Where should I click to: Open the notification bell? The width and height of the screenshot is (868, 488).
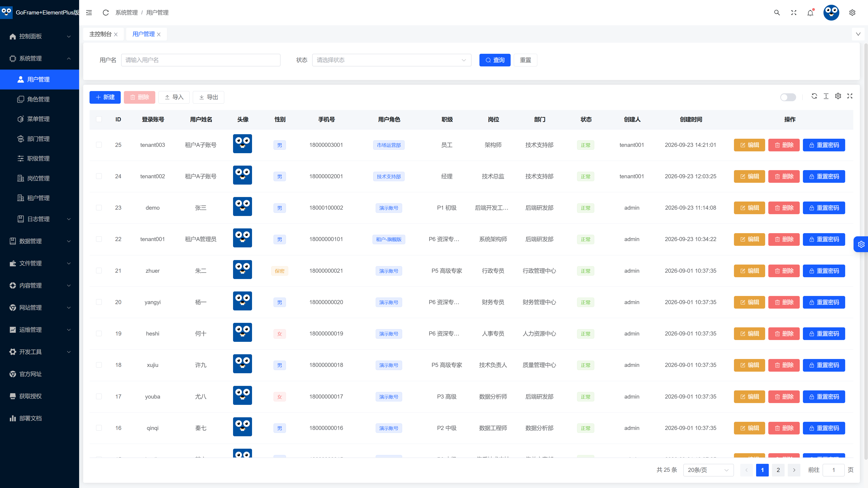(810, 12)
